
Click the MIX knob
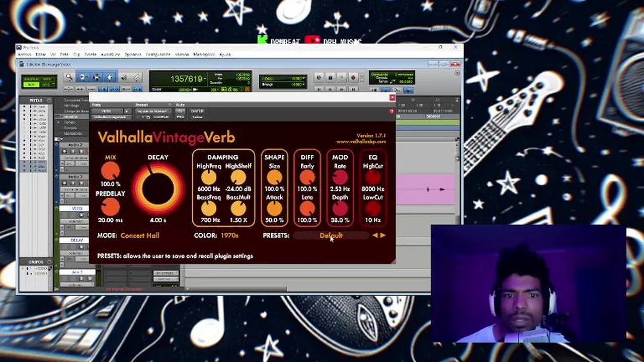[x=110, y=171]
